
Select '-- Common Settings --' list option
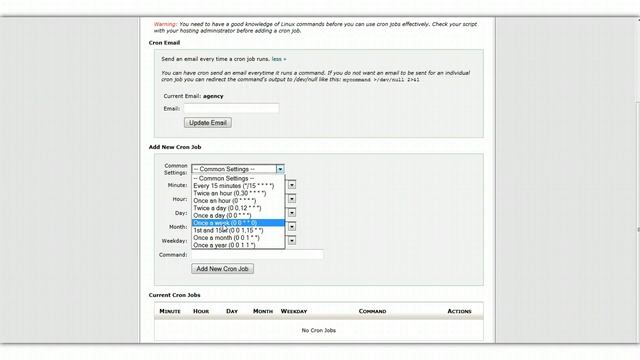click(238, 178)
